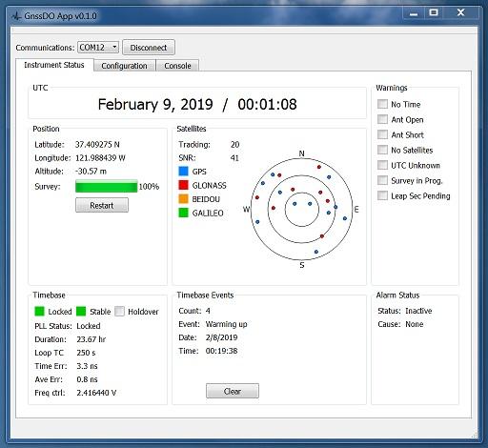
Task: Clear the timebase events
Action: point(233,391)
